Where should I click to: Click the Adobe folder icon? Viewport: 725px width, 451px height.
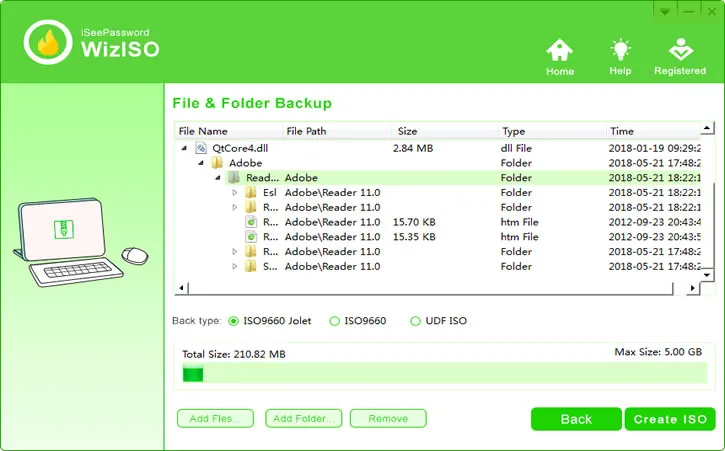pyautogui.click(x=217, y=162)
